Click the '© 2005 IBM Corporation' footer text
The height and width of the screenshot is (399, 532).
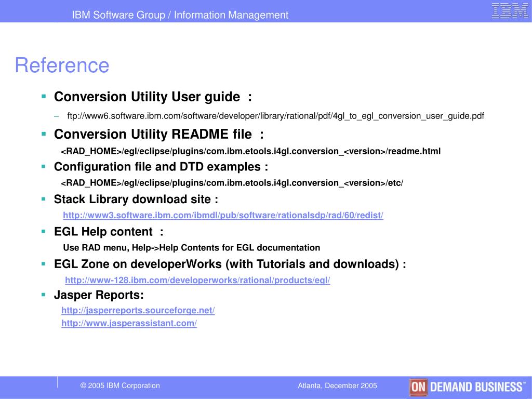point(120,386)
